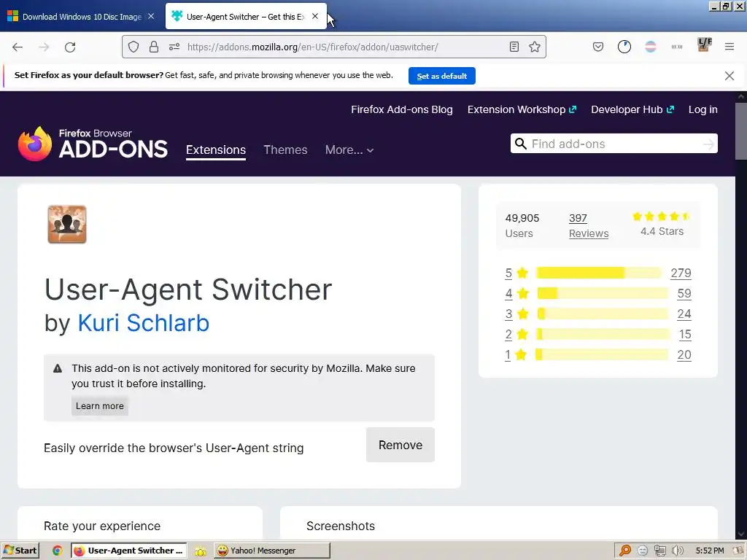Open site permissions icon in address bar
The width and height of the screenshot is (747, 560).
coord(174,47)
